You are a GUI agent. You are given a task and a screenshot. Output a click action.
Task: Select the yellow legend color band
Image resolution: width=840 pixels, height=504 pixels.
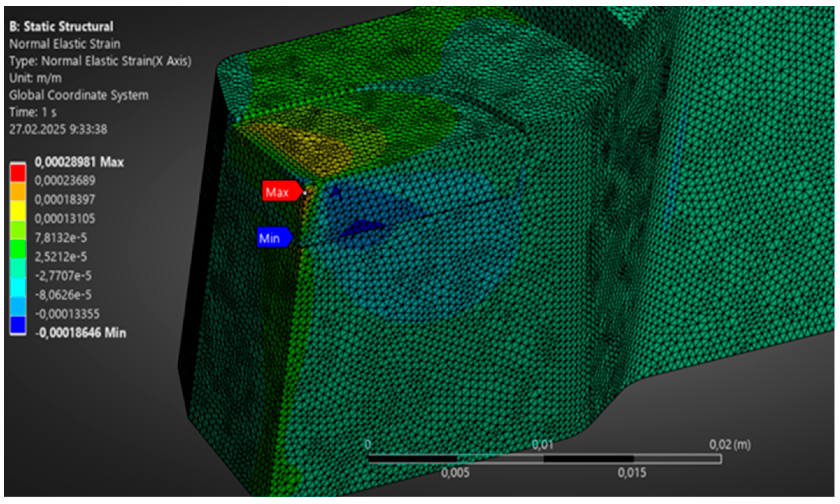(x=17, y=211)
